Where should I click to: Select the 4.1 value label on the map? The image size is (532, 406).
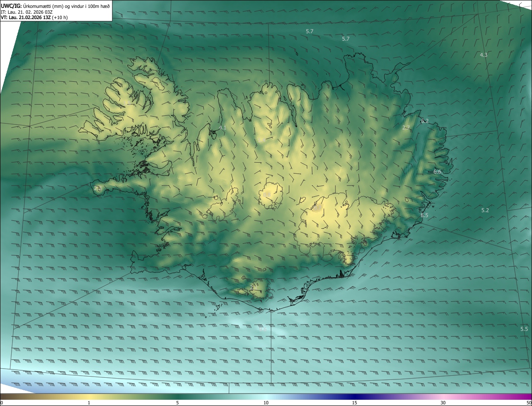[x=222, y=128]
